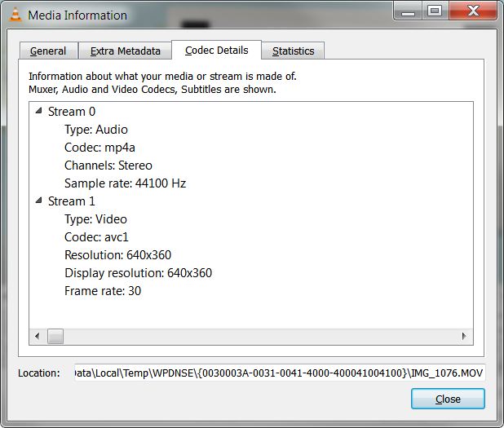Viewport: 504px width, 428px height.
Task: Select the 'Display resolution: 640x360' row
Action: pos(138,273)
